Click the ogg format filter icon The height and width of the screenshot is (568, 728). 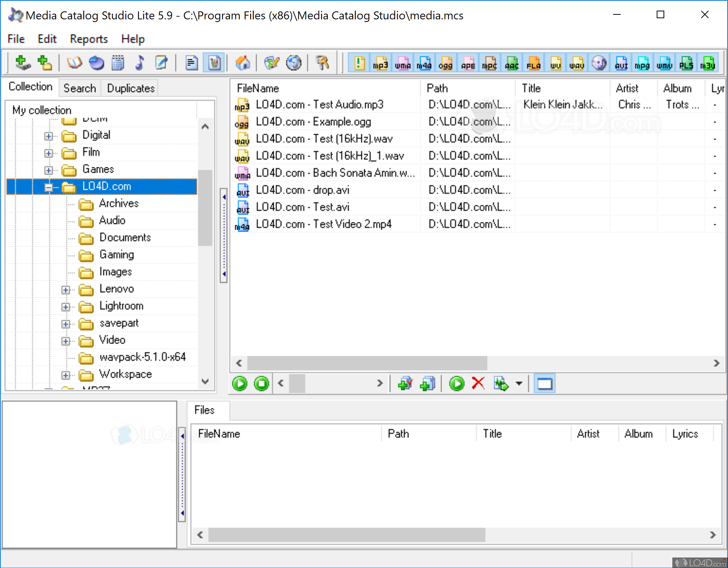pos(446,63)
